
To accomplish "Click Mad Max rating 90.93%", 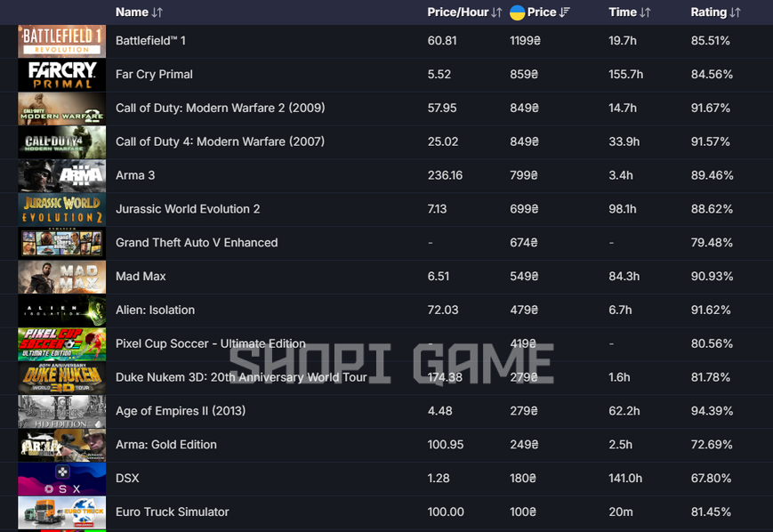I will (x=712, y=277).
